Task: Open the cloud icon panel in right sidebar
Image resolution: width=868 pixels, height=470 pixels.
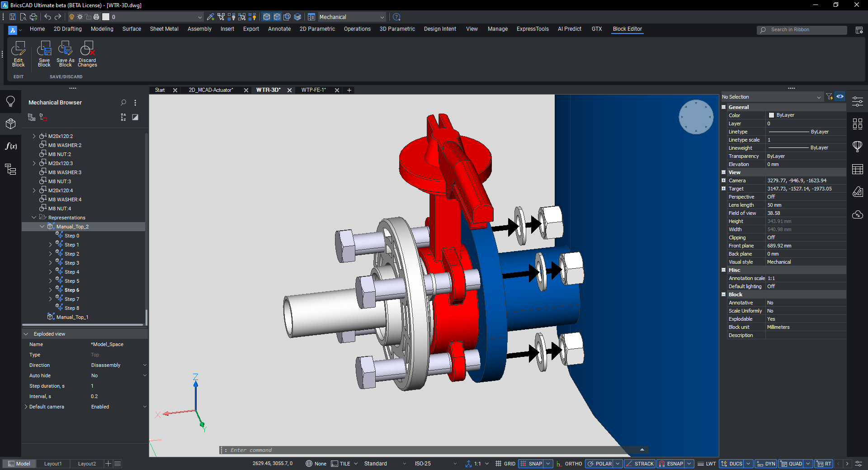Action: pos(857,214)
